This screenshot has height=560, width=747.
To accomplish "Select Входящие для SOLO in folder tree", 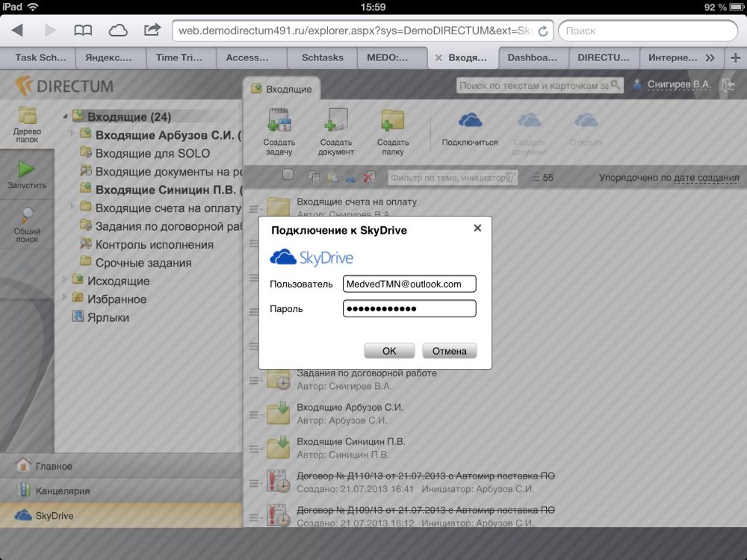I will pyautogui.click(x=152, y=153).
